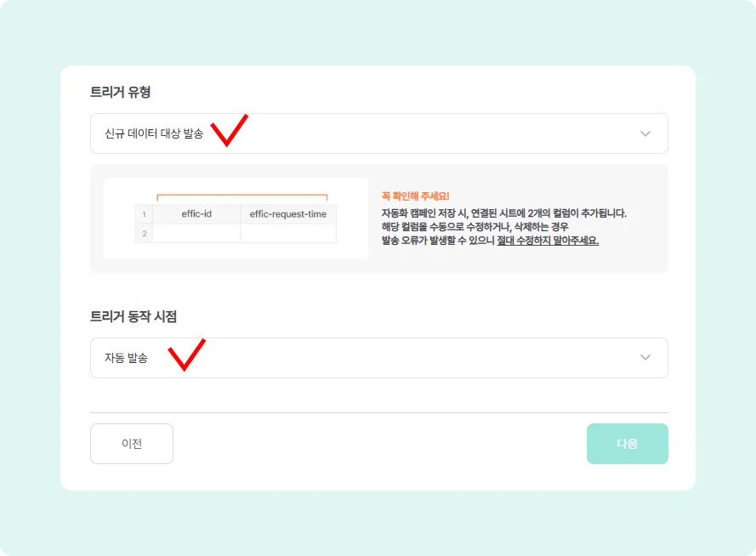Click the 이전 button
The width and height of the screenshot is (756, 556).
pyautogui.click(x=132, y=444)
